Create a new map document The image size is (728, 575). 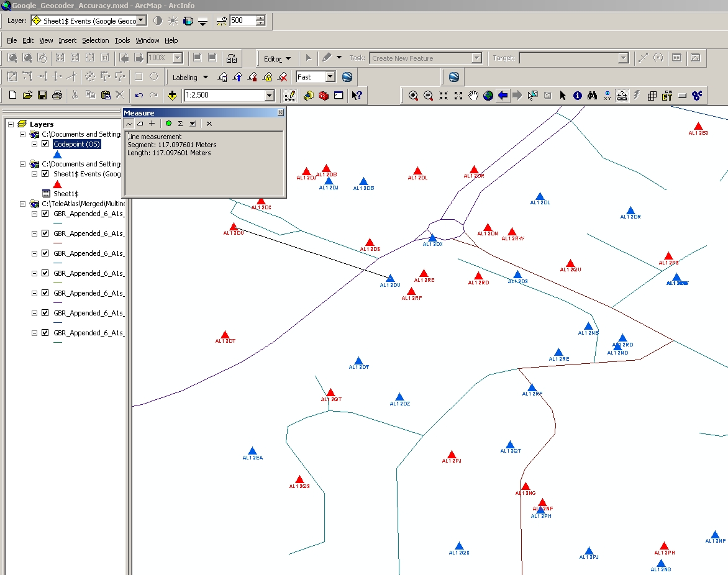pos(12,95)
